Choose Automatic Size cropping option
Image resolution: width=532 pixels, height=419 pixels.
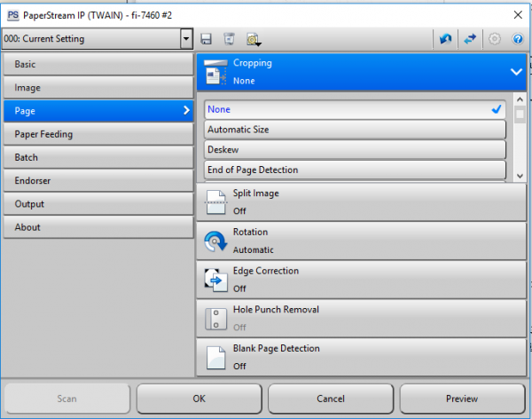click(355, 130)
